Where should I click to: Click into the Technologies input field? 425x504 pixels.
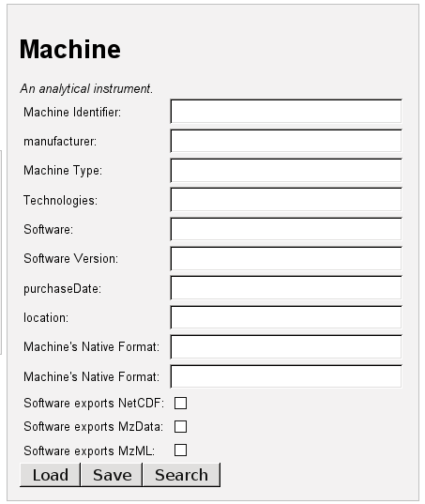[x=286, y=200]
